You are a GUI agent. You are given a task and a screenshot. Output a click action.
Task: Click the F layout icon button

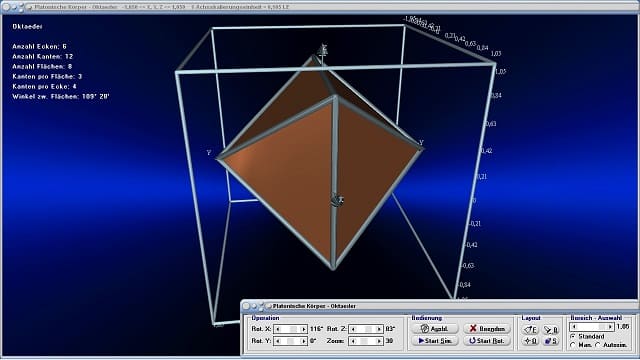(x=531, y=329)
